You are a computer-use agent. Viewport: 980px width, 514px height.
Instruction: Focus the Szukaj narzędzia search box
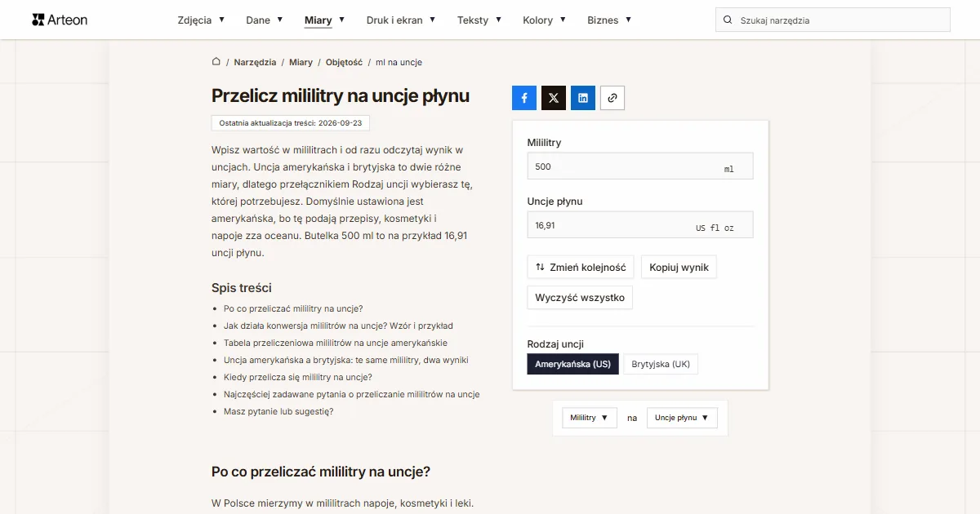point(833,20)
